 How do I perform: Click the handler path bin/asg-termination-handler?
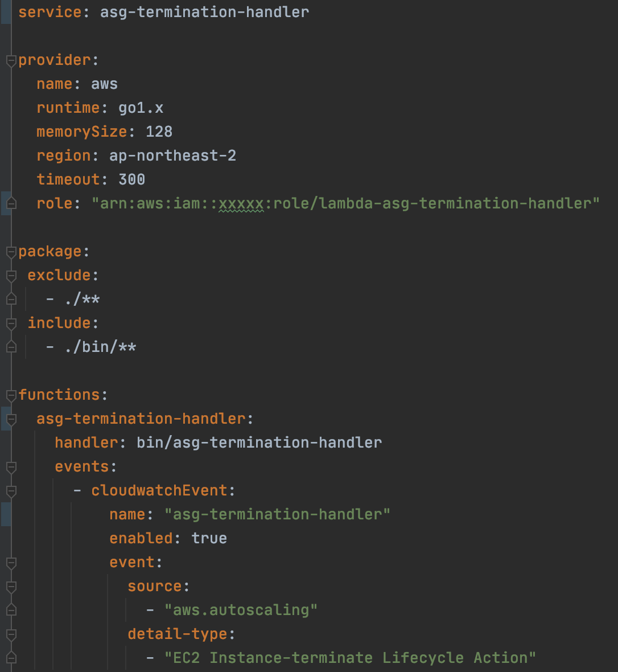(259, 442)
